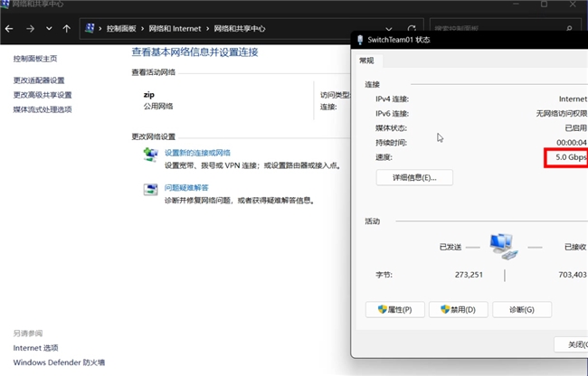The image size is (588, 376).
Task: Click the troubleshoot problems icon
Action: [x=151, y=190]
